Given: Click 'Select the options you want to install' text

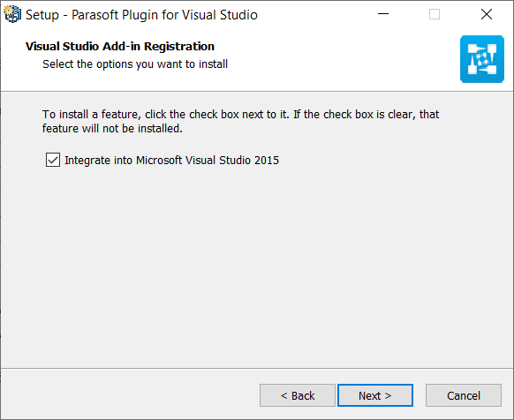Looking at the screenshot, I should (x=135, y=64).
